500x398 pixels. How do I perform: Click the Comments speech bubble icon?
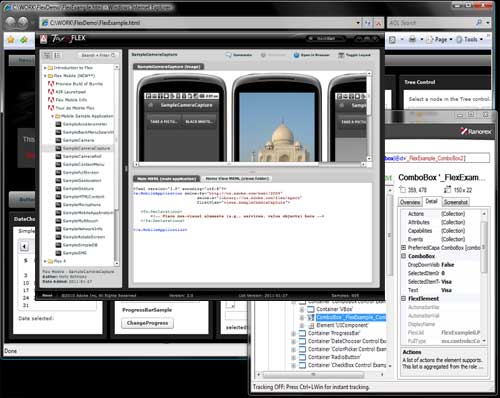click(228, 55)
